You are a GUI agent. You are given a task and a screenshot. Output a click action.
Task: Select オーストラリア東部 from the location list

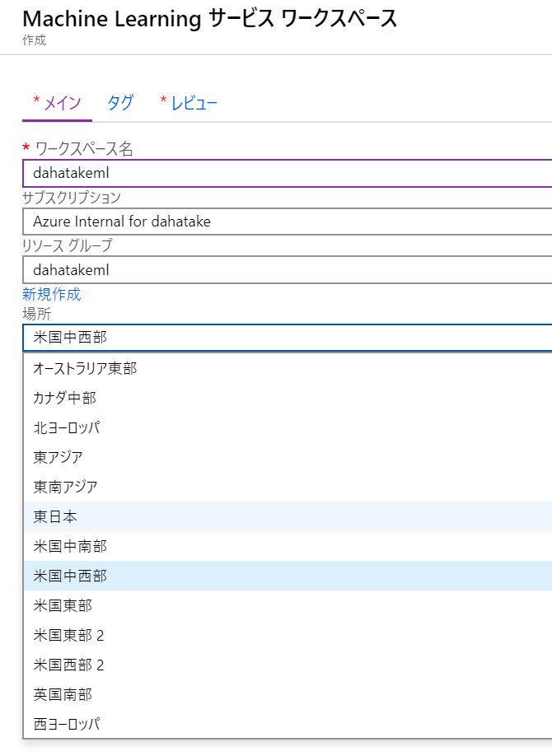[x=288, y=368]
